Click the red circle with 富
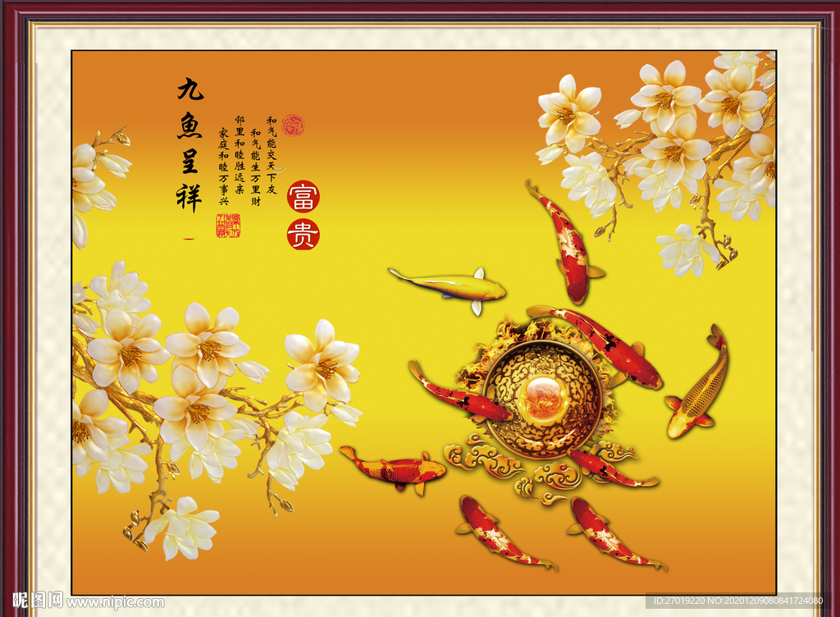This screenshot has width=840, height=617. coord(304,197)
